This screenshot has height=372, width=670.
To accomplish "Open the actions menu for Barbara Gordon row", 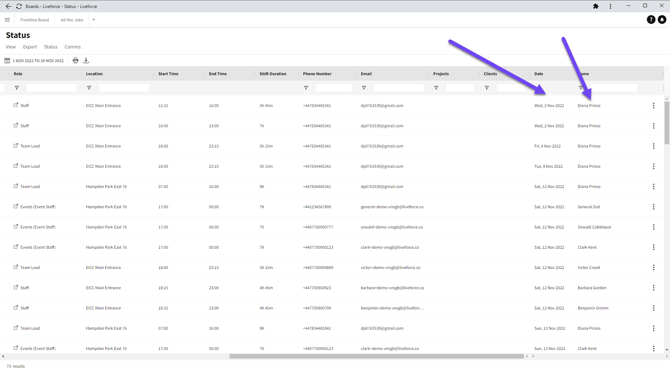I will coord(653,288).
